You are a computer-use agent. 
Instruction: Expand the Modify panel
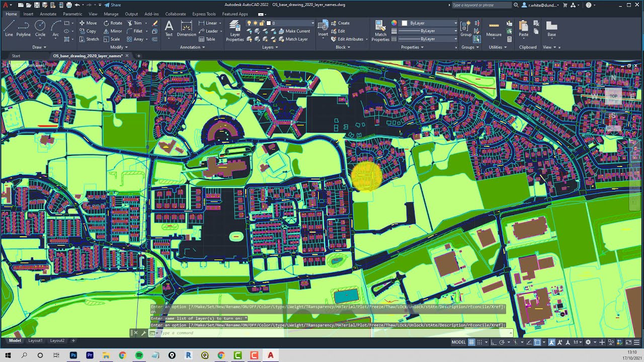click(119, 47)
